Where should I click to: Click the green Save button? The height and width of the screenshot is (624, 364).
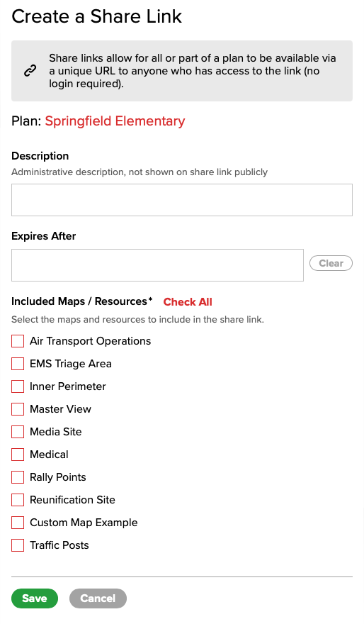pos(35,598)
